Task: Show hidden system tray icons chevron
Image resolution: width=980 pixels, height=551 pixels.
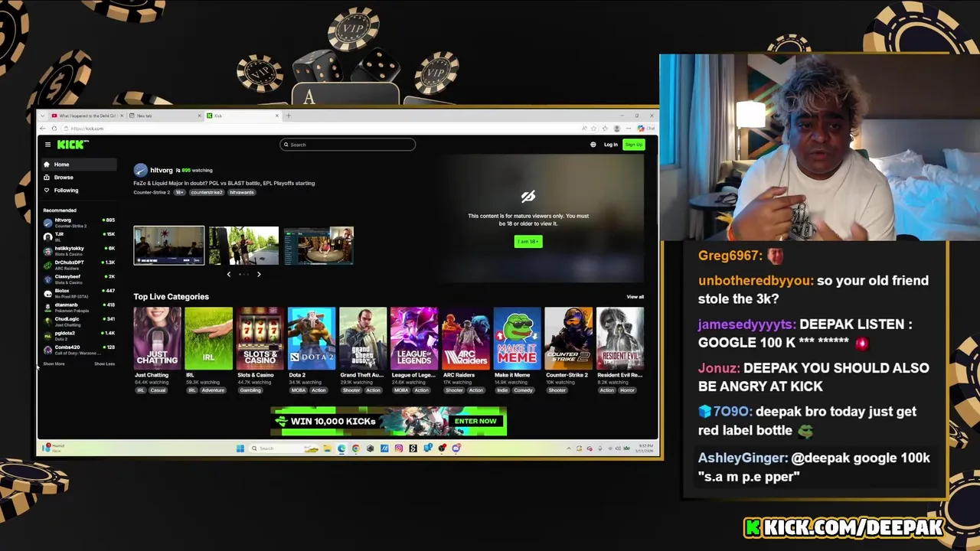Action: (569, 448)
